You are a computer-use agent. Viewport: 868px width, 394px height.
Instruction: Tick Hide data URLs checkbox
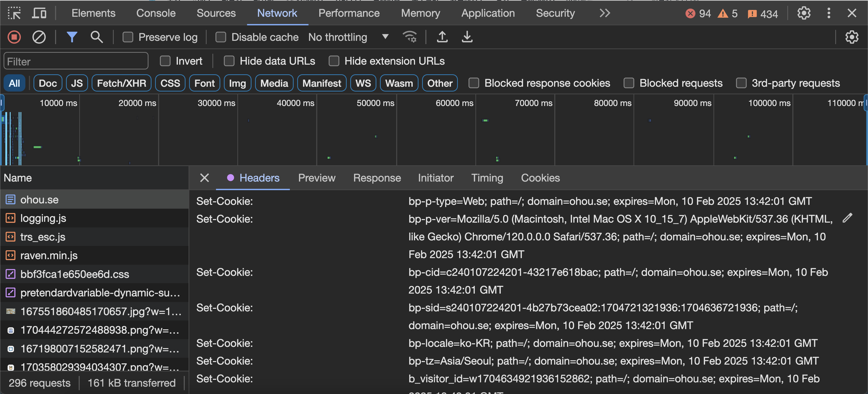coord(229,61)
